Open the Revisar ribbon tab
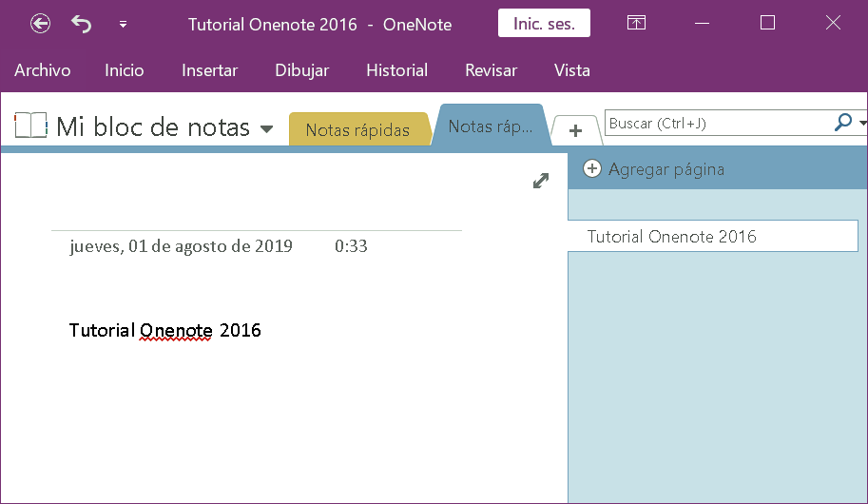Screen dimensions: 868x504 point(491,70)
